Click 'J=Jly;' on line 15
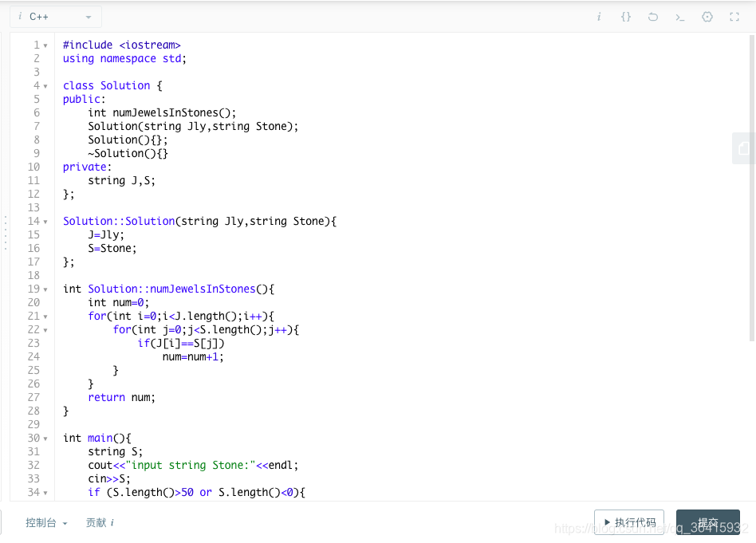Image resolution: width=756 pixels, height=543 pixels. 106,235
